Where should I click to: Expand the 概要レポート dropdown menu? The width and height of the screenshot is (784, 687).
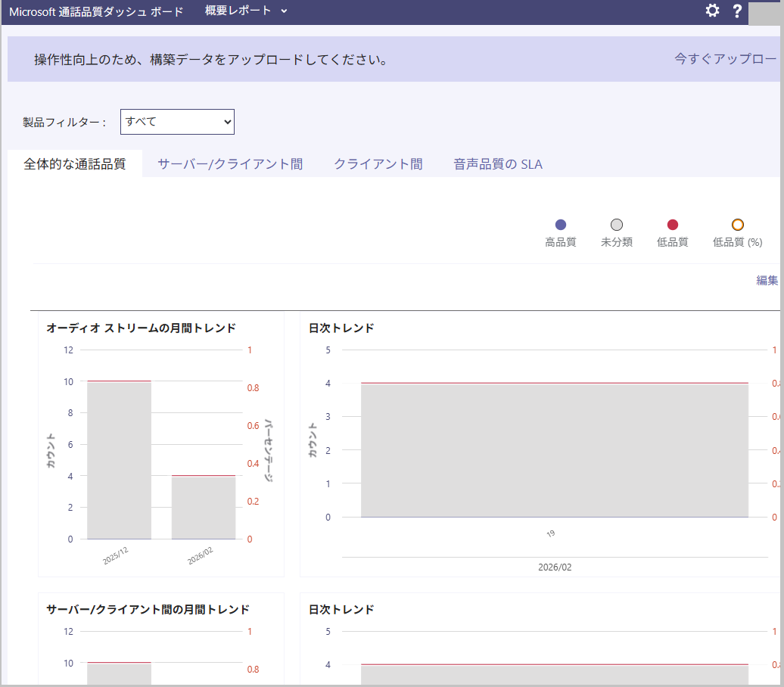click(246, 11)
